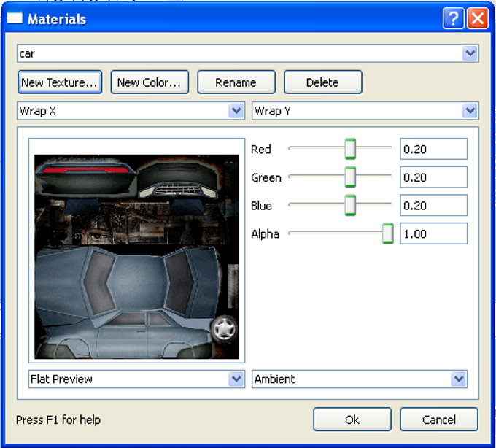
Task: Click the New Color... button
Action: 150,82
